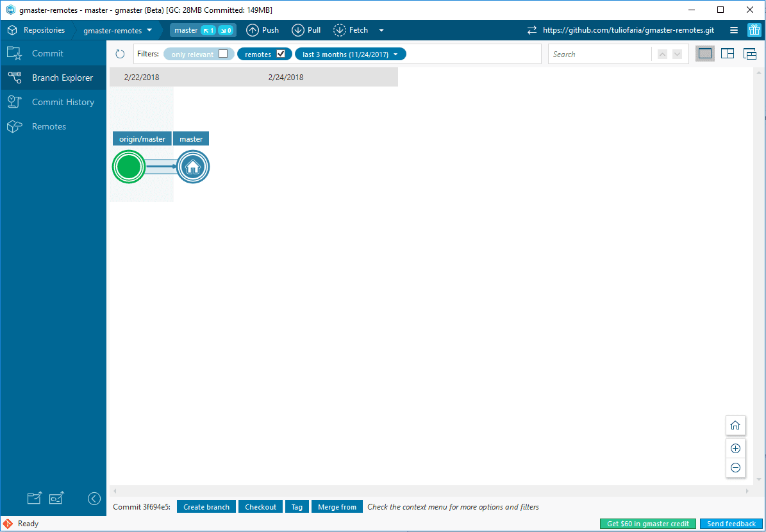This screenshot has width=766, height=532.
Task: Click the master branch label in diagram
Action: point(191,138)
